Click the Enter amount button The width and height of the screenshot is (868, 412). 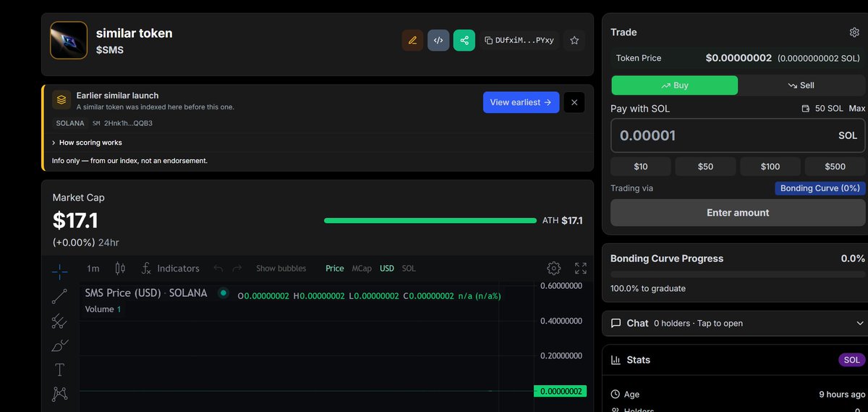point(738,213)
